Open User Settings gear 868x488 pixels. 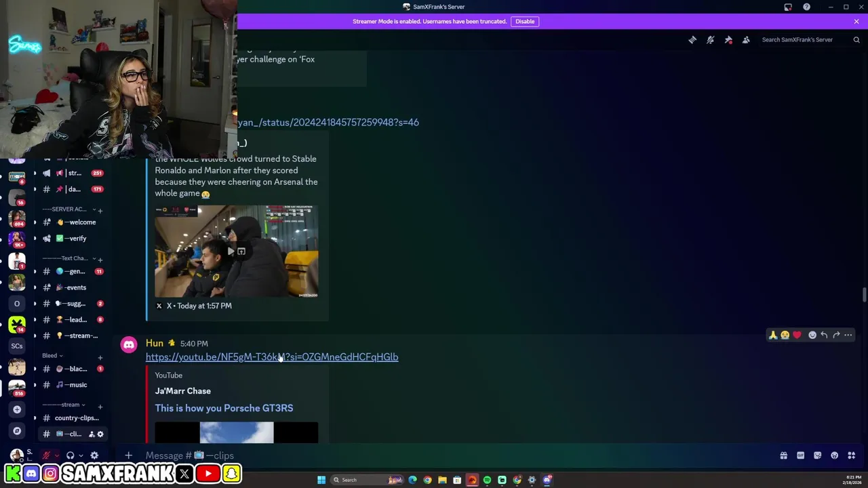[x=94, y=455]
